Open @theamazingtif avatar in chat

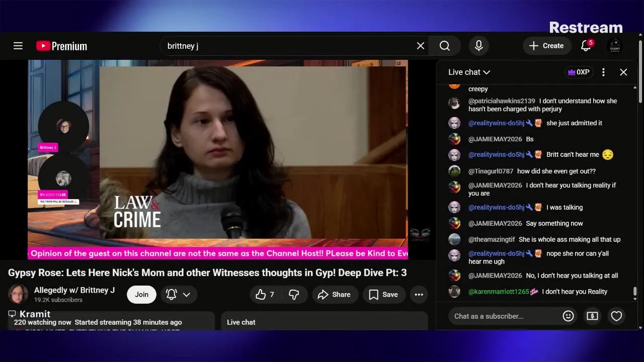pyautogui.click(x=454, y=239)
